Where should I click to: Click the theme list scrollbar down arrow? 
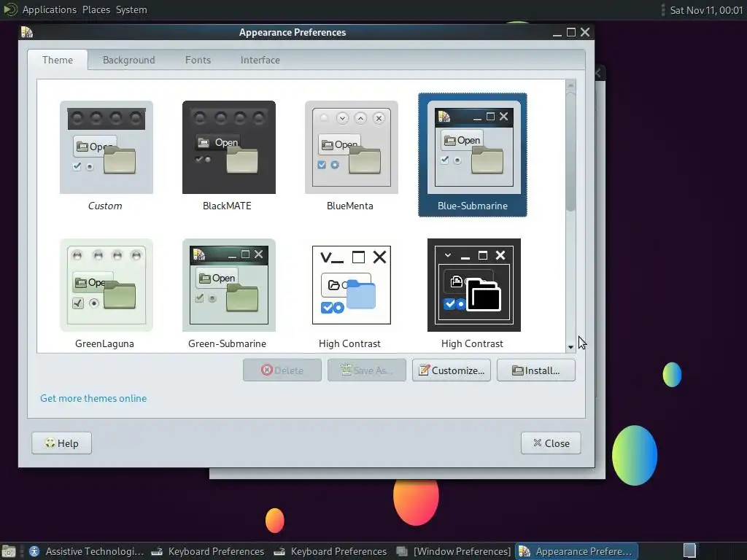pyautogui.click(x=570, y=347)
